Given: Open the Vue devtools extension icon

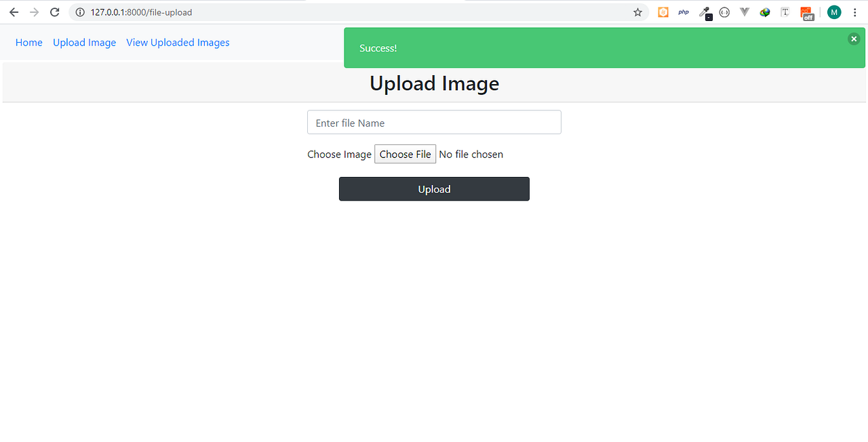Looking at the screenshot, I should (x=745, y=12).
